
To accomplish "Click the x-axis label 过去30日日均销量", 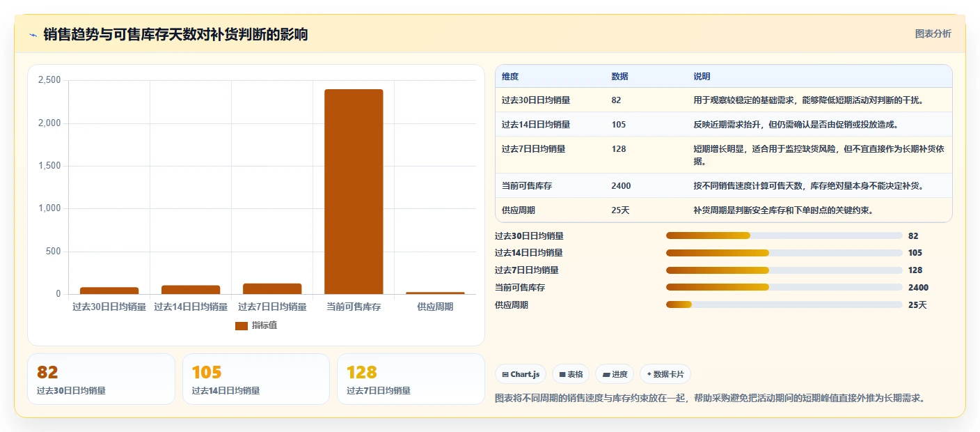I will (x=109, y=307).
